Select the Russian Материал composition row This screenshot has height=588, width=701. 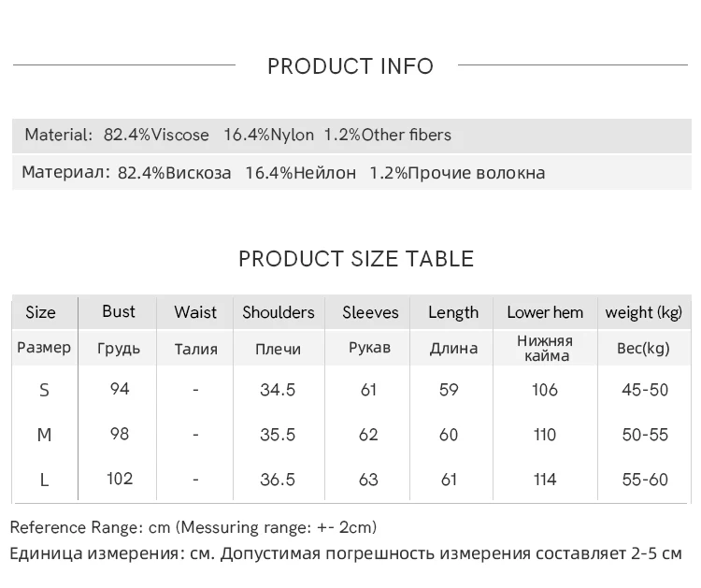click(283, 173)
